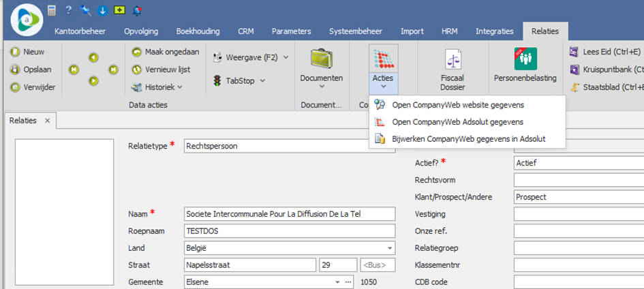The height and width of the screenshot is (289, 644).
Task: Click the Adsolut round logo
Action: [x=27, y=20]
